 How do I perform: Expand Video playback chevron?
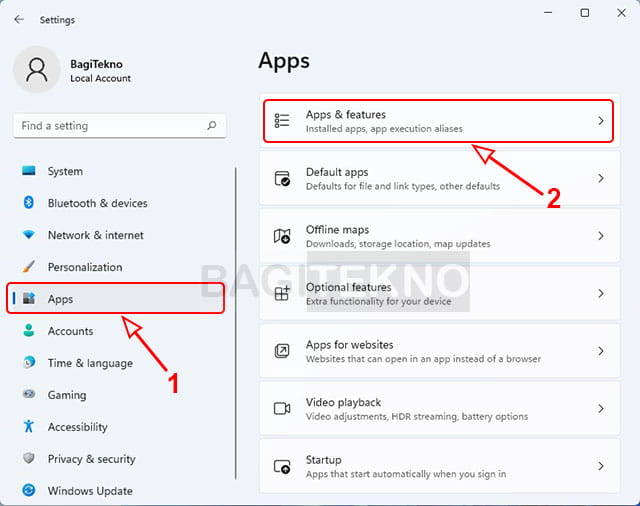[600, 408]
